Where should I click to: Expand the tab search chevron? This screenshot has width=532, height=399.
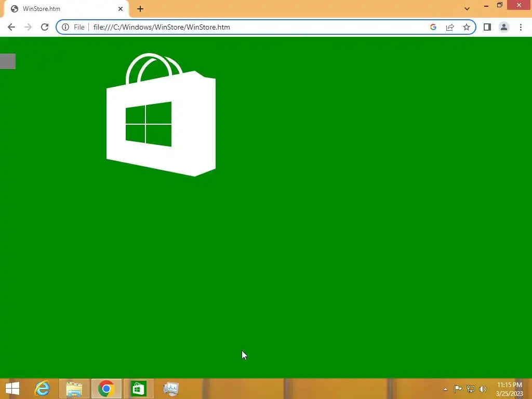coord(467,9)
